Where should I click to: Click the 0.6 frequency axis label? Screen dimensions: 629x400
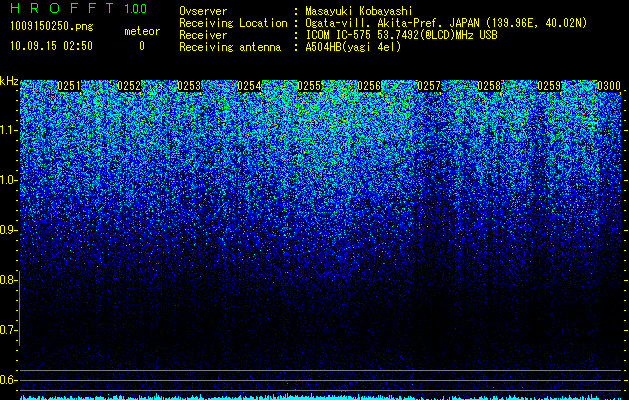[x=7, y=380]
